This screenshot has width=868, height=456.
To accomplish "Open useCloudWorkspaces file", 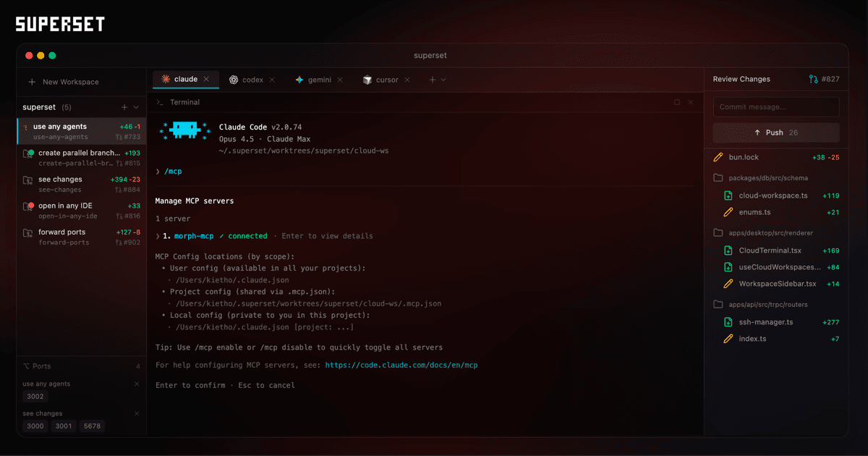I will tap(783, 267).
